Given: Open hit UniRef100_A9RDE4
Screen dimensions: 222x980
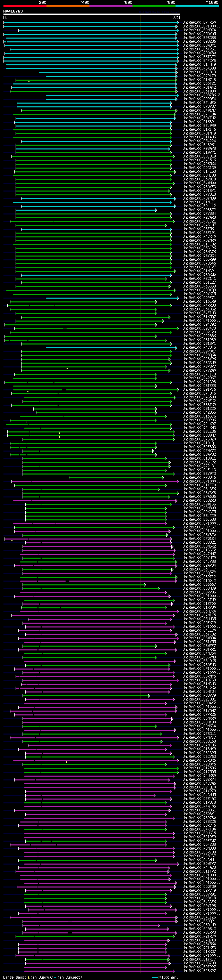Looking at the screenshot, I should pyautogui.click(x=199, y=99).
